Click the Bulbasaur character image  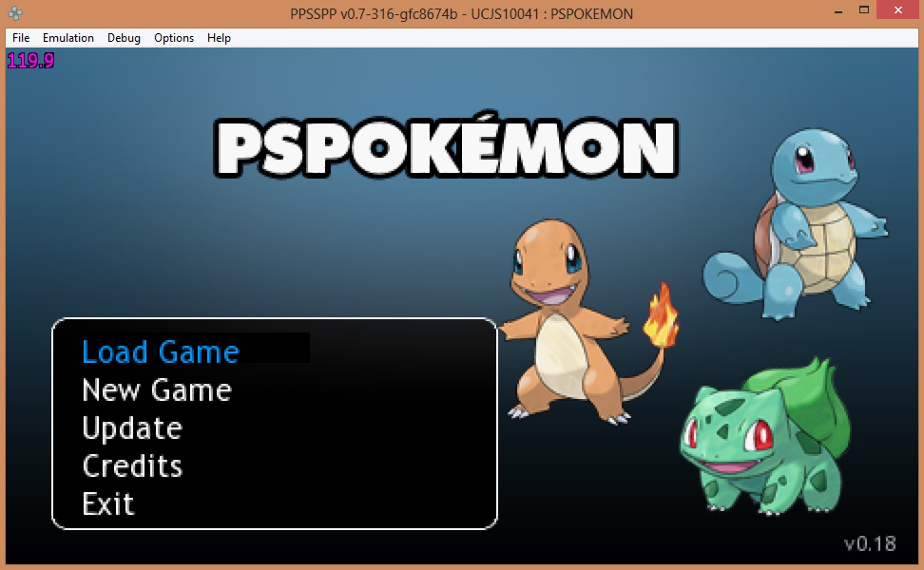(x=760, y=437)
